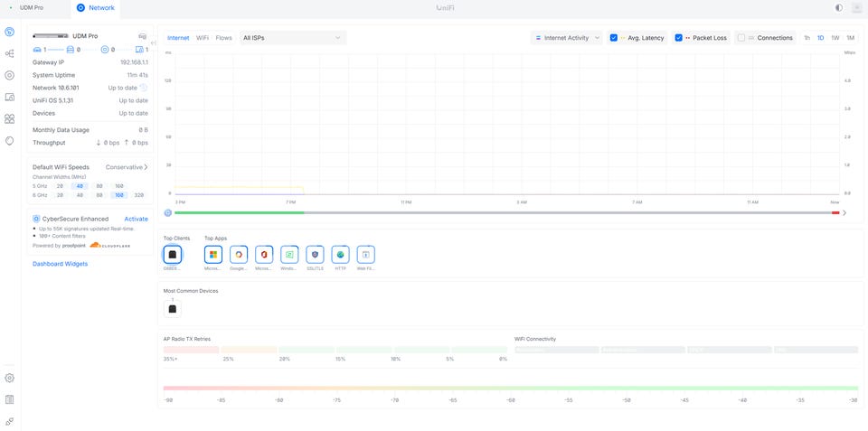Toggle the dark/light theme icon
The image size is (868, 431).
839,8
